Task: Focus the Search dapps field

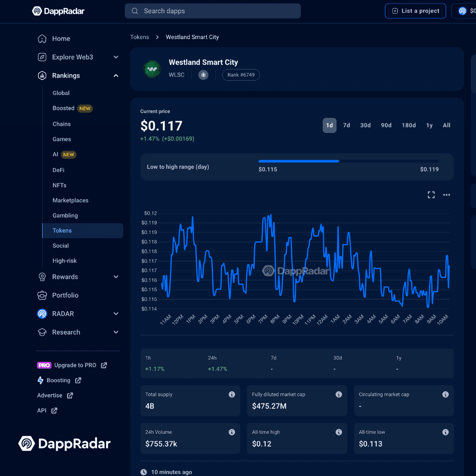Action: pyautogui.click(x=213, y=11)
